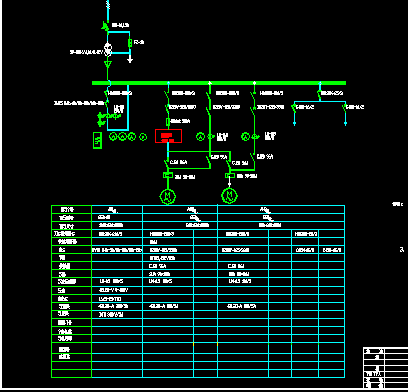Select the ammeter circle on the middle feeder
The image size is (408, 392).
tap(200, 136)
